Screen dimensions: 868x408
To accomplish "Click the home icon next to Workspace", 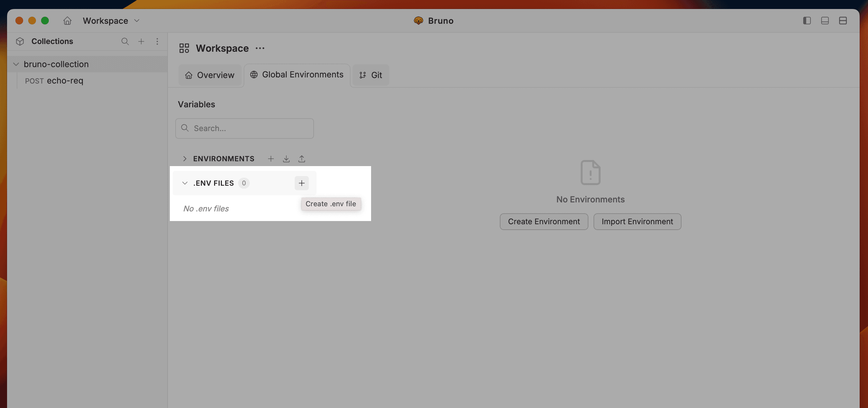I will pyautogui.click(x=67, y=21).
